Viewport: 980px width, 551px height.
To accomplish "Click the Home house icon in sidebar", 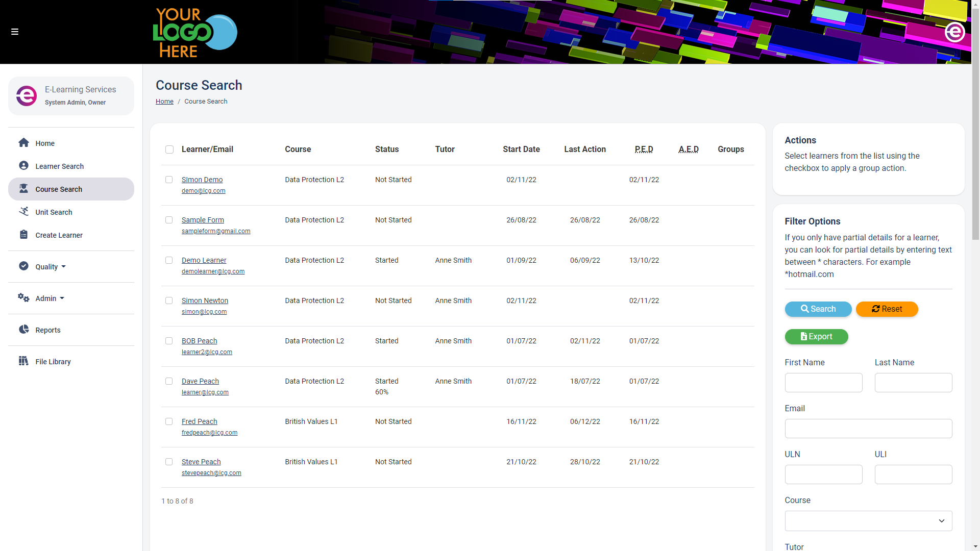I will (x=23, y=143).
